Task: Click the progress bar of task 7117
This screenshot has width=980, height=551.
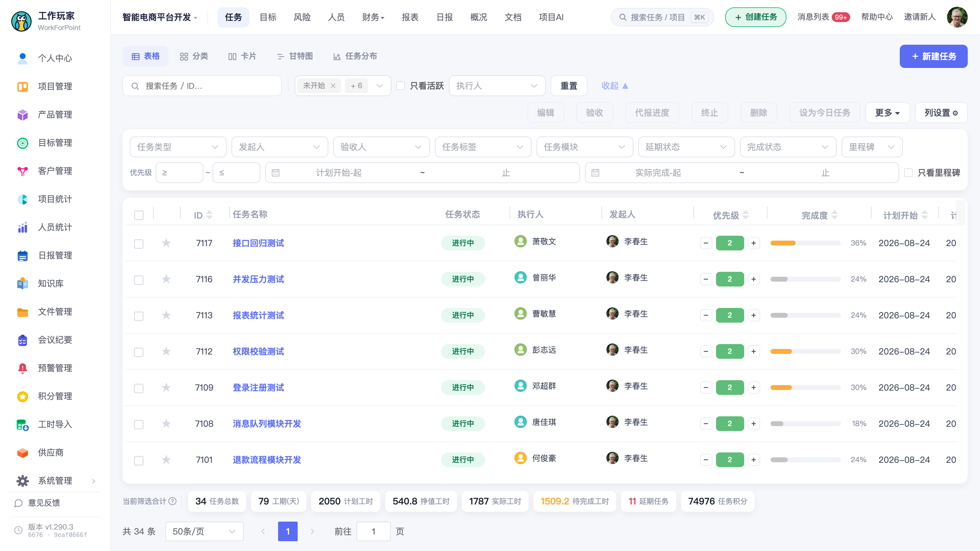Action: tap(805, 243)
